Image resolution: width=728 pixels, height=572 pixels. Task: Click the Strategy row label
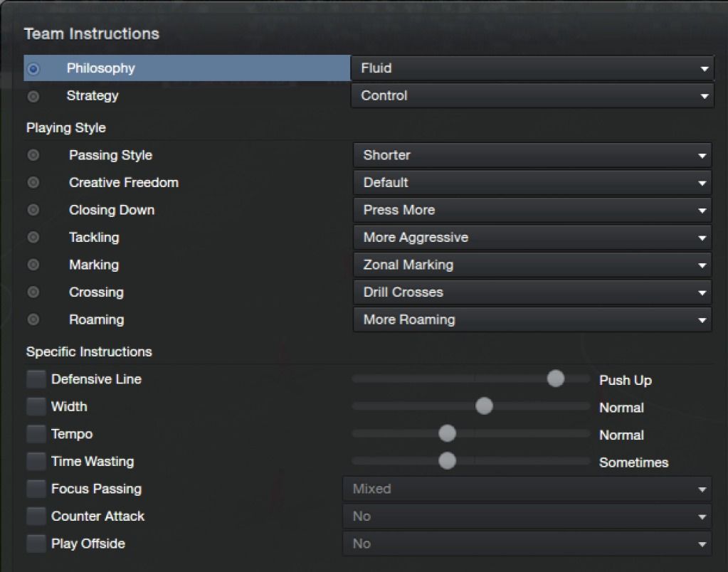click(93, 95)
